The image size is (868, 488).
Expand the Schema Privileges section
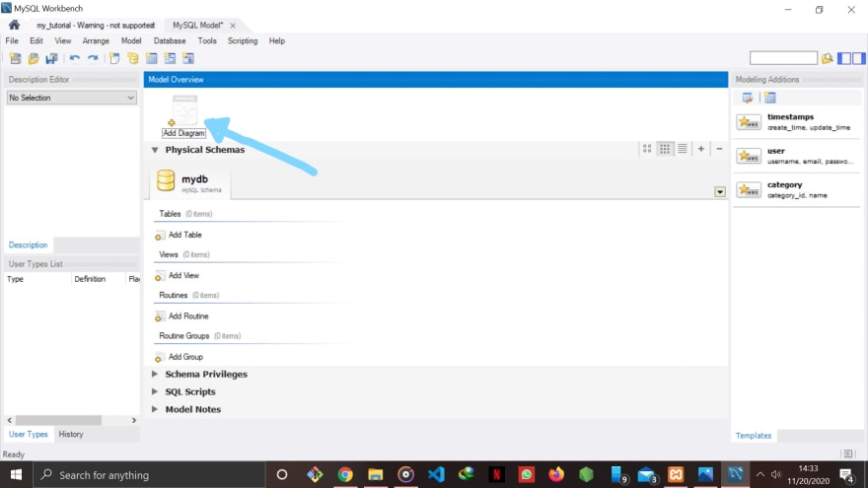pos(155,374)
